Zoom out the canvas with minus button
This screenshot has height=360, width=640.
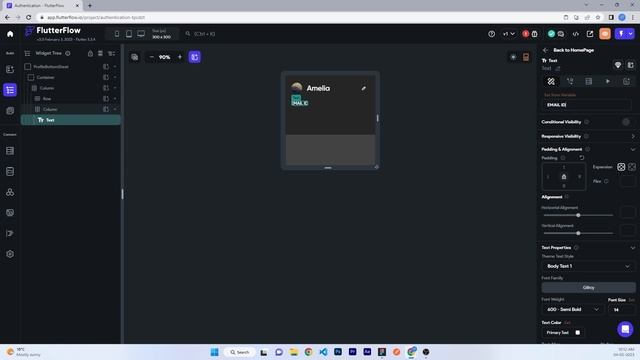click(151, 57)
